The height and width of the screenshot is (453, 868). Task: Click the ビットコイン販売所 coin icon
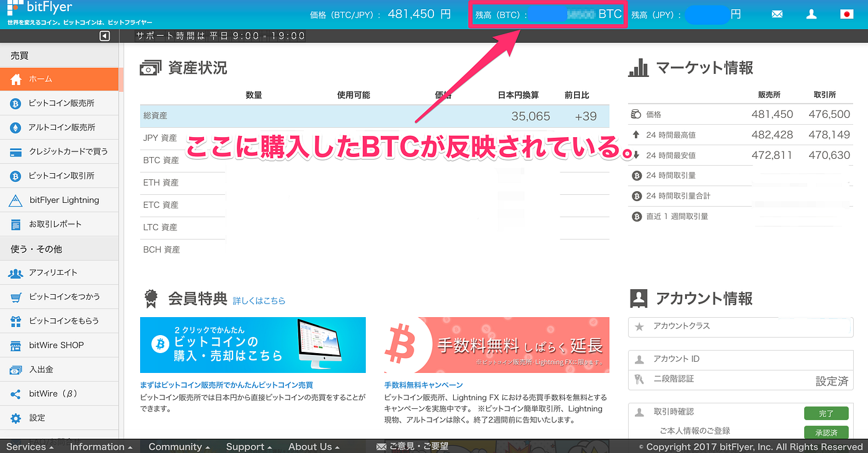(x=16, y=103)
